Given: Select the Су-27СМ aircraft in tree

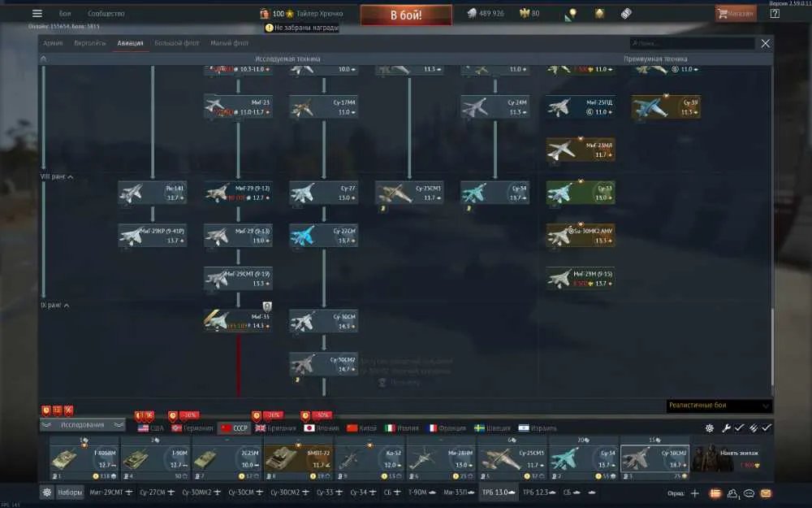Looking at the screenshot, I should click(324, 236).
